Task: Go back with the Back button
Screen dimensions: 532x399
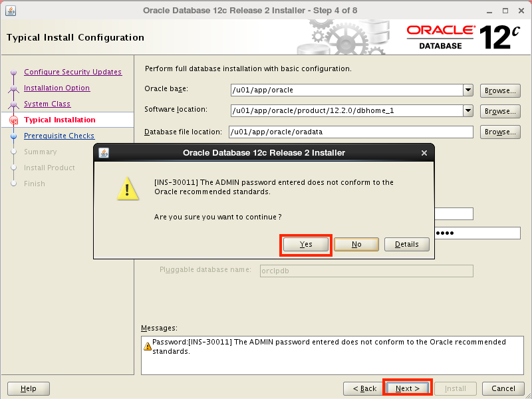Action: tap(364, 388)
